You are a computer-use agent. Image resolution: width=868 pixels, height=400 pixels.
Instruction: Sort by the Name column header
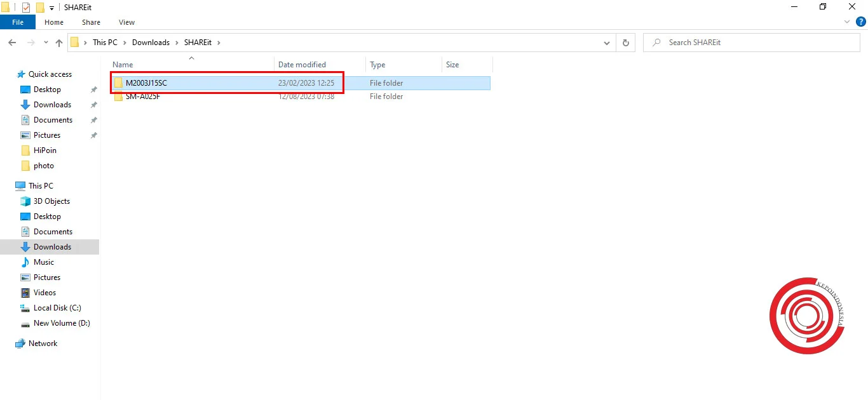click(x=193, y=65)
